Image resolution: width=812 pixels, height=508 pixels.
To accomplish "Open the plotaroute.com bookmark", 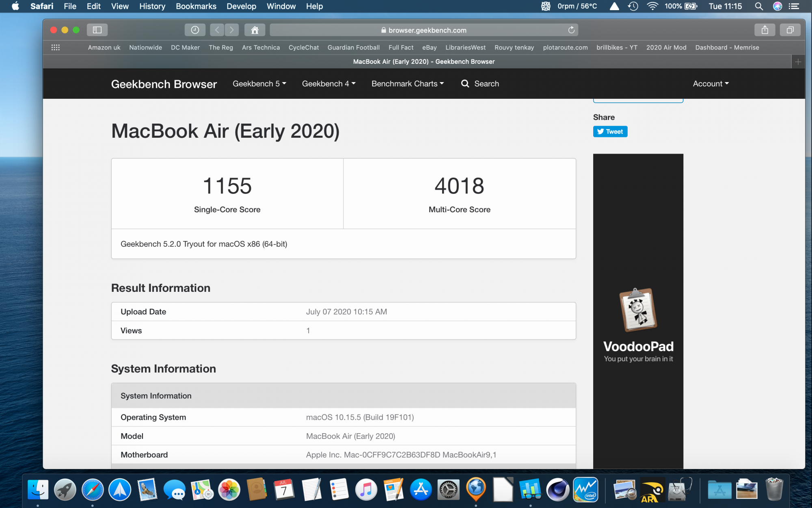I will [565, 48].
